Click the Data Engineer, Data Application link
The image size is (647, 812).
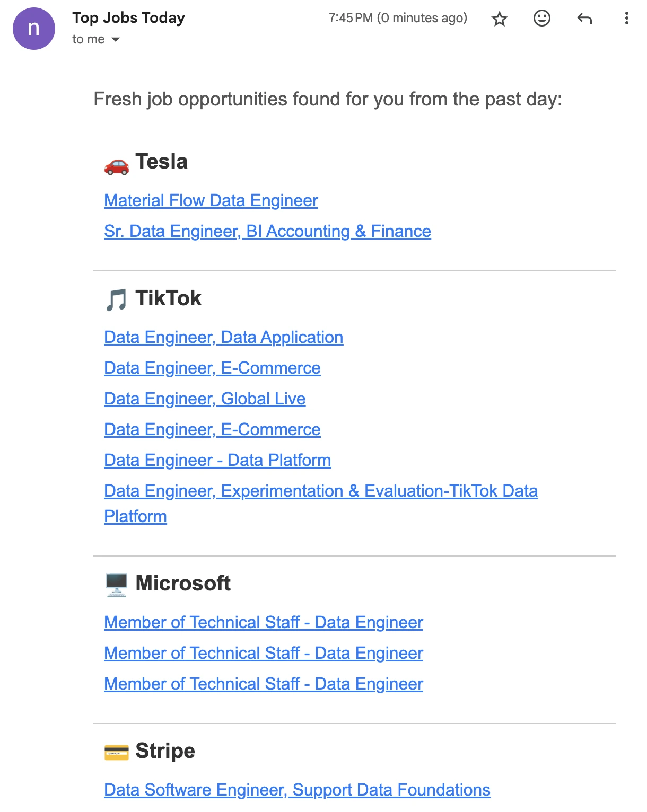click(224, 337)
